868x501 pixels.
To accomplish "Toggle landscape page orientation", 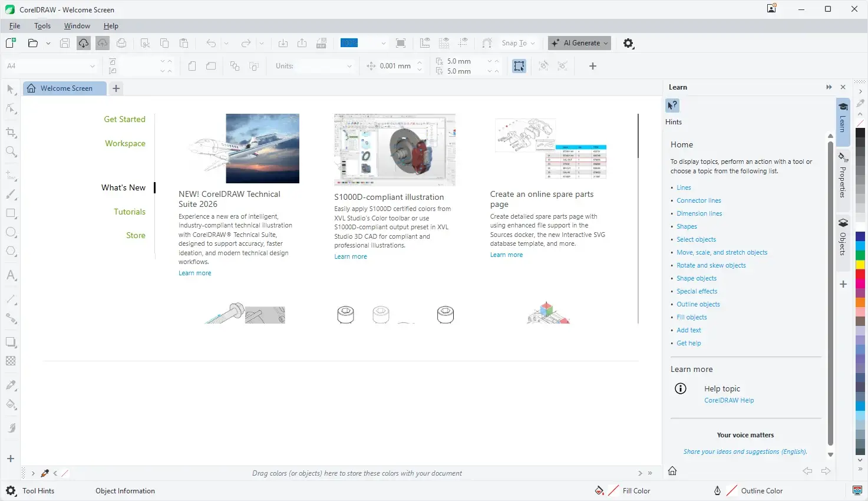I will pos(211,66).
